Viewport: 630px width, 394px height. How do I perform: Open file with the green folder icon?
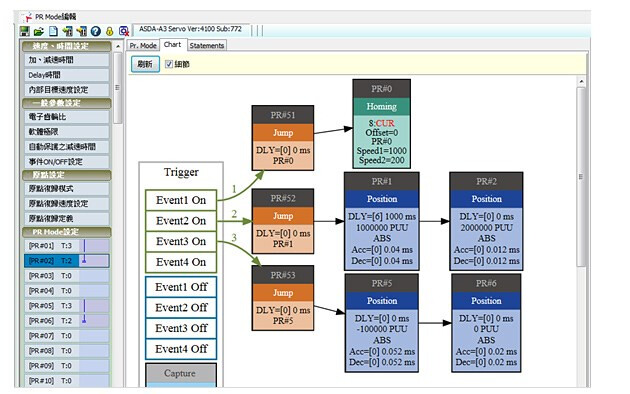tap(39, 31)
